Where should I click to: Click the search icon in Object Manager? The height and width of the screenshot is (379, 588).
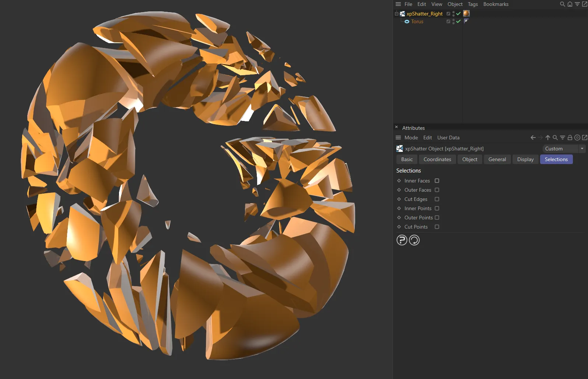pos(562,4)
